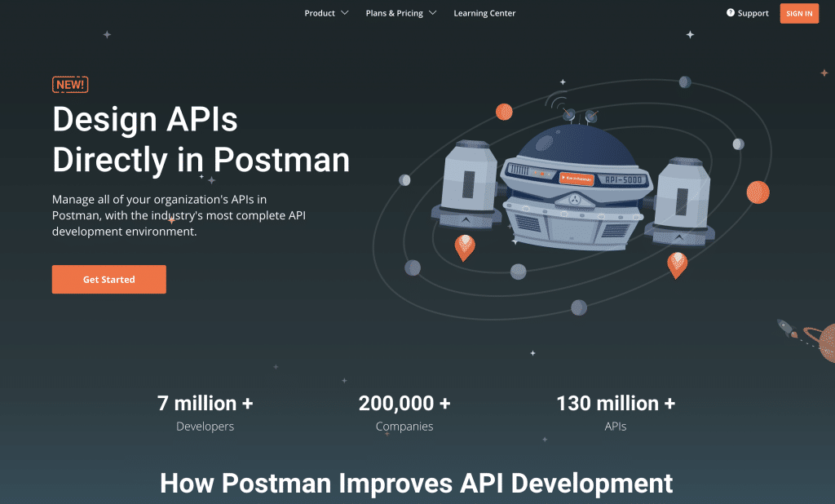Click the Developers label
The image size is (835, 504).
205,427
